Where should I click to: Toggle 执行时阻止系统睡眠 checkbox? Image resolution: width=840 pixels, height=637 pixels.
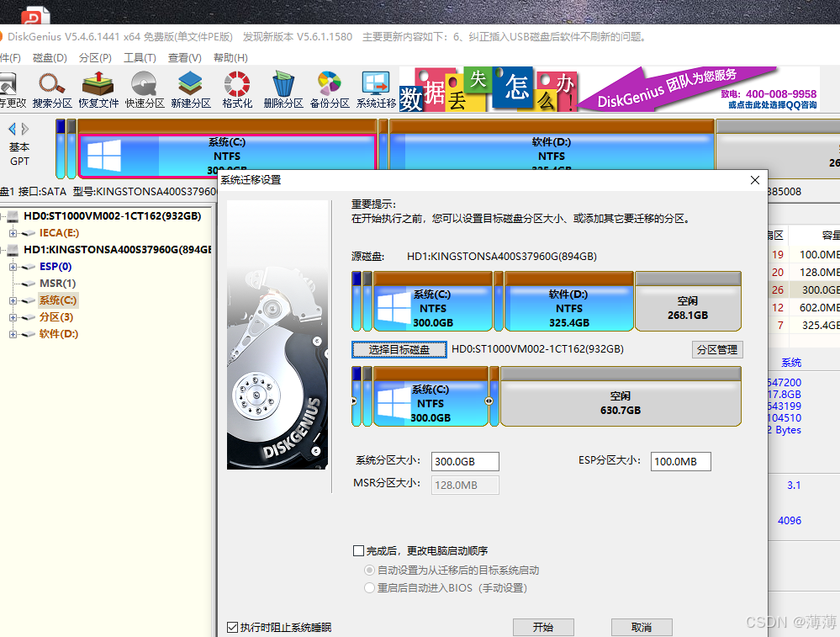[233, 627]
